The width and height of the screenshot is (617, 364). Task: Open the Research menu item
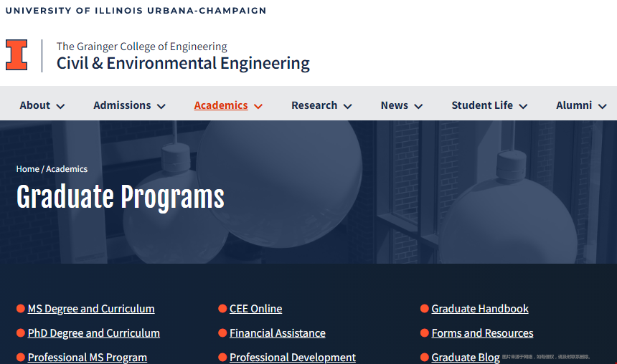[314, 105]
